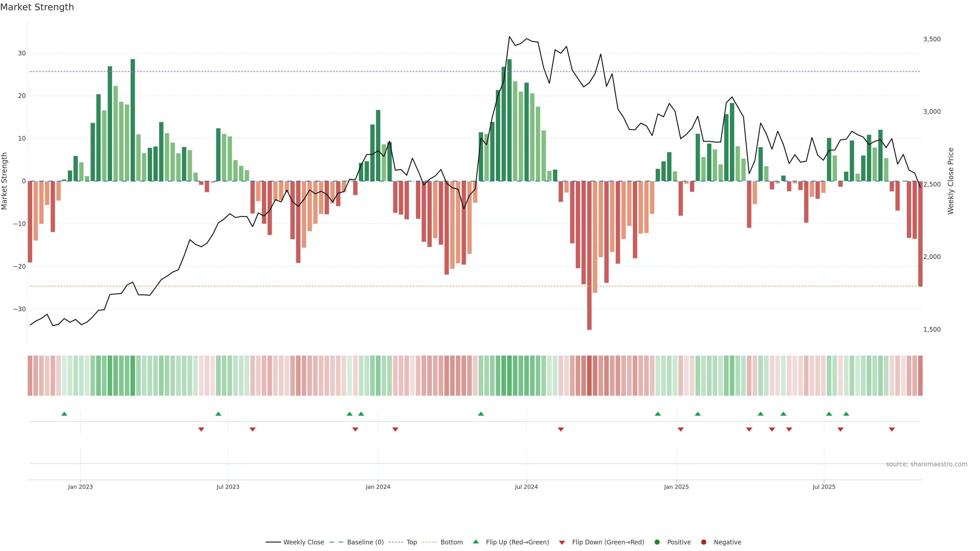The width and height of the screenshot is (980, 551).
Task: Click the Jan 2024 x-axis label
Action: pos(378,487)
